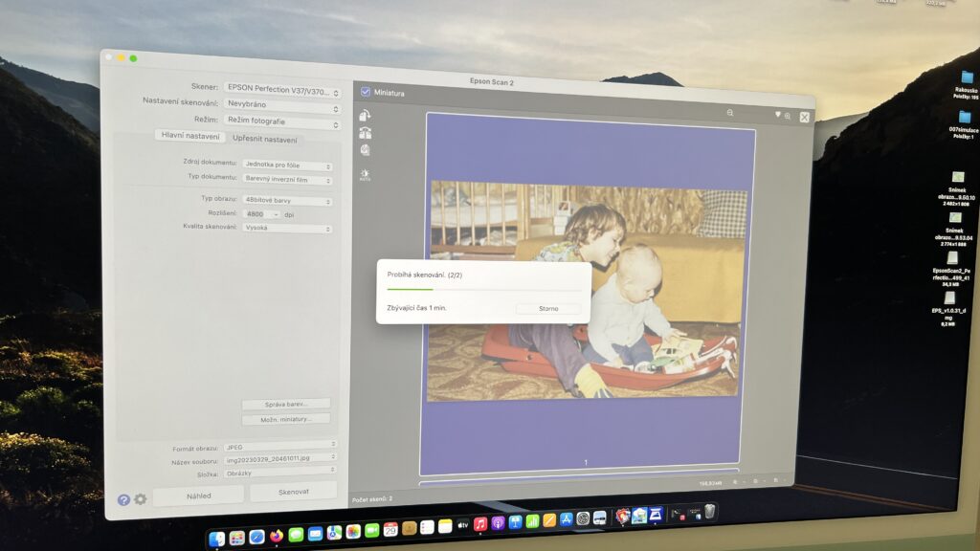Launch Safari from the dock
Screen dimensions: 980x551
click(x=256, y=538)
